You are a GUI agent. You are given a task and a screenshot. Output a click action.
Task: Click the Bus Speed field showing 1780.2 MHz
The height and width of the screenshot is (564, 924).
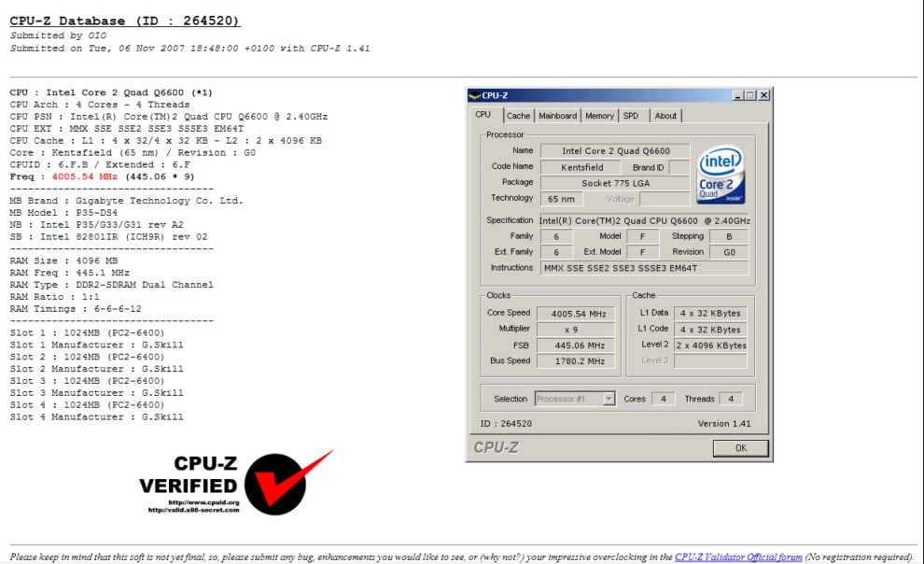click(576, 360)
